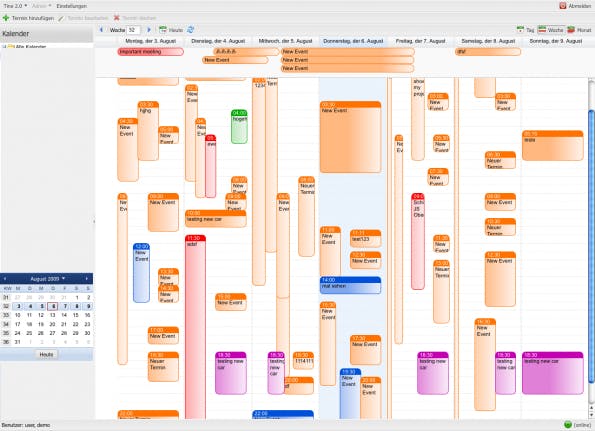
Task: Click the Abmelden link
Action: pos(579,6)
